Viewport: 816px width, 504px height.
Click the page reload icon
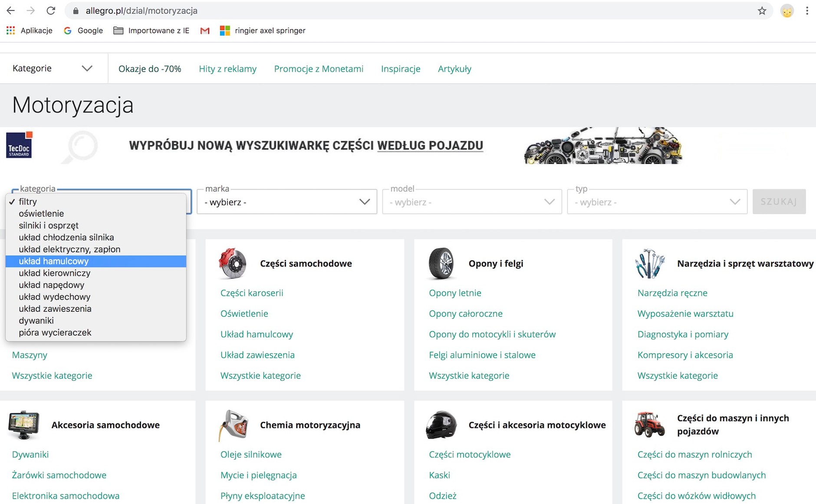(50, 10)
